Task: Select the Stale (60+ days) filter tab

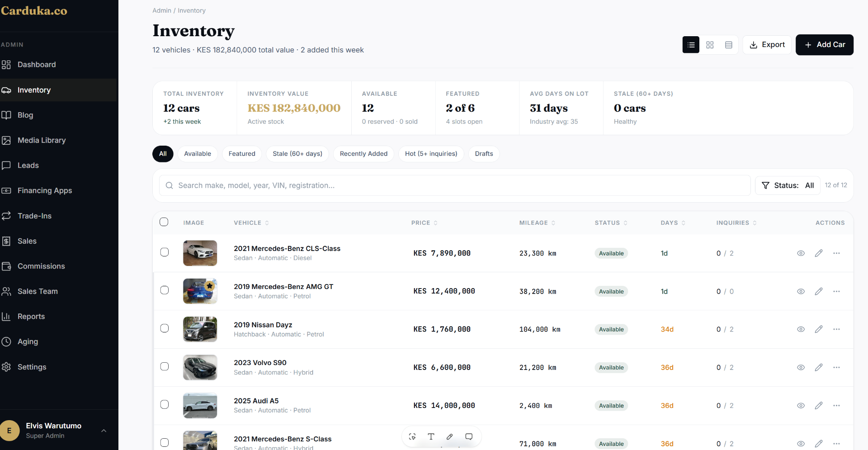Action: pyautogui.click(x=297, y=154)
